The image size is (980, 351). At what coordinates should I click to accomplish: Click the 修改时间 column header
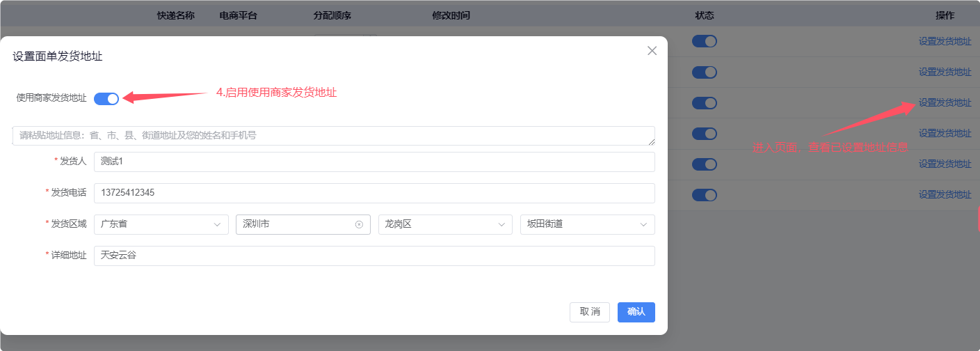(451, 15)
